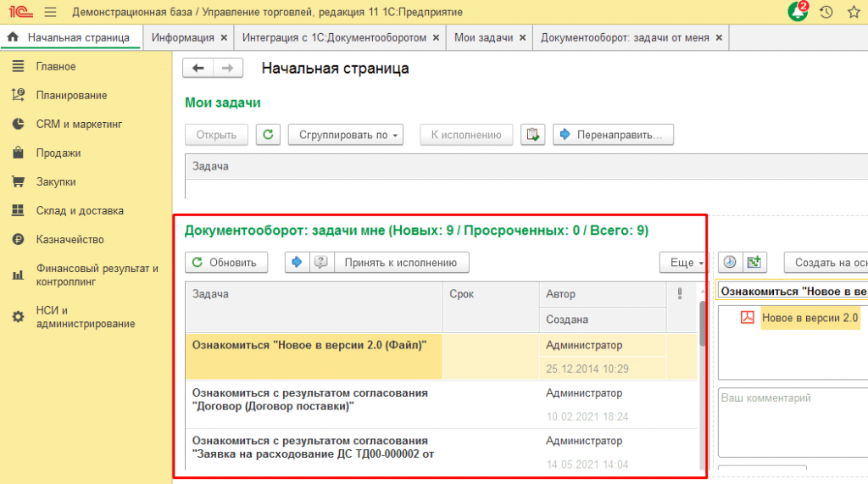Open Закупки section in sidebar

coord(56,181)
